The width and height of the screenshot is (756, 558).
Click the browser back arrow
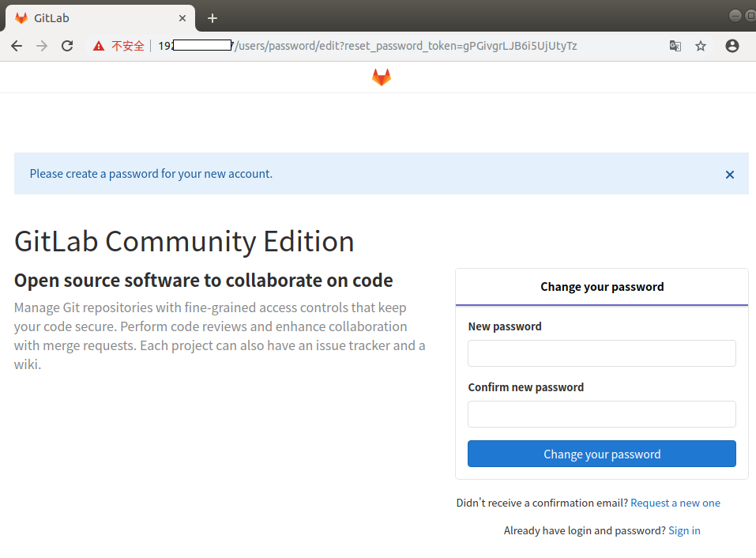(x=17, y=46)
